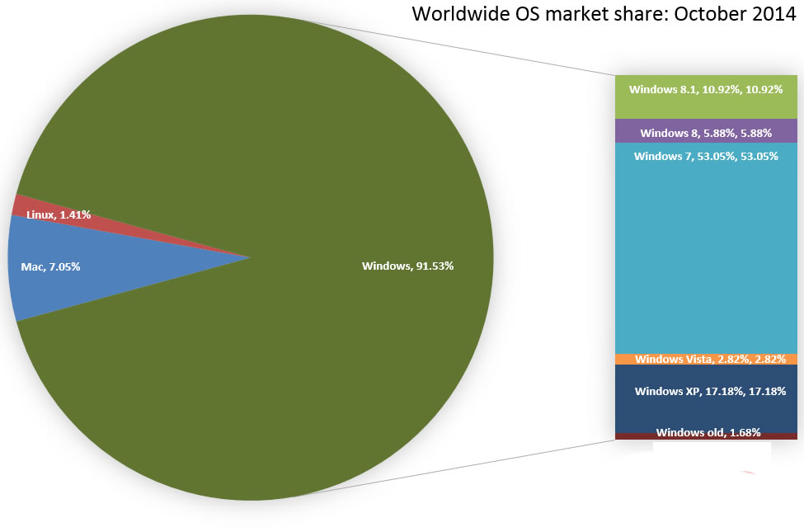Click the 'Windows XP, 17.18%' bar label
Viewport: 804px width, 532px height.
coord(710,392)
